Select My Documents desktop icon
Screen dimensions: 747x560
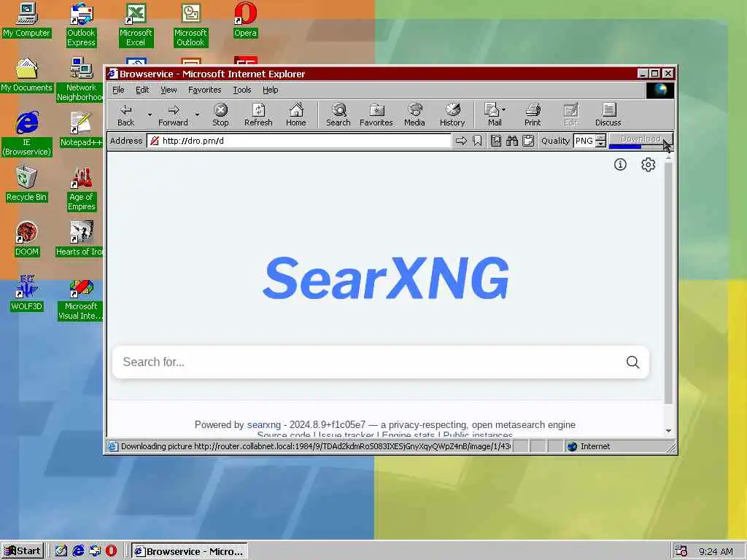(x=27, y=75)
